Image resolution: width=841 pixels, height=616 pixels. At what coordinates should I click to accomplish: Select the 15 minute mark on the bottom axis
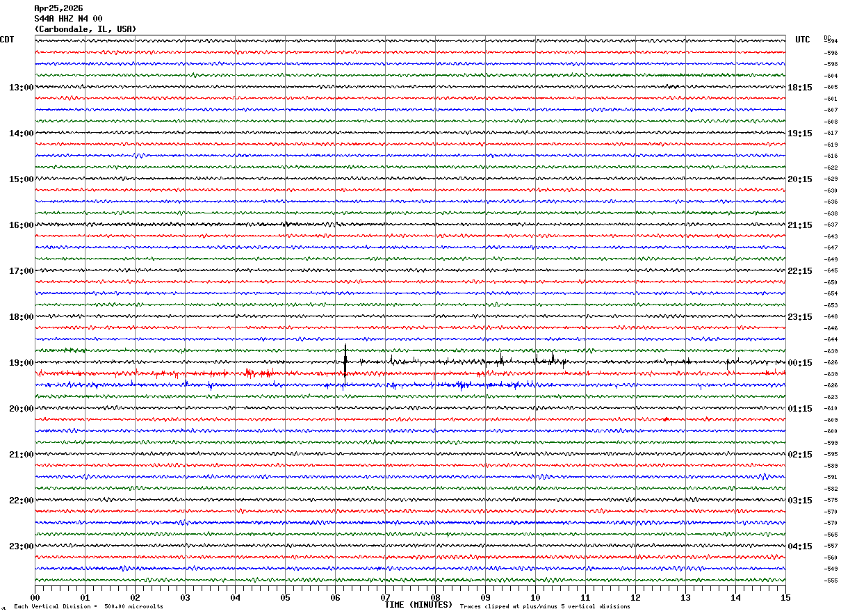[785, 597]
